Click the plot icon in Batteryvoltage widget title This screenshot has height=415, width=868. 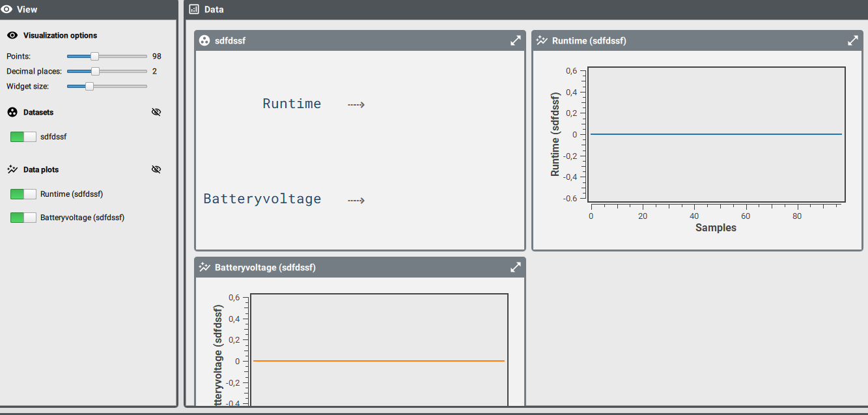tap(204, 267)
